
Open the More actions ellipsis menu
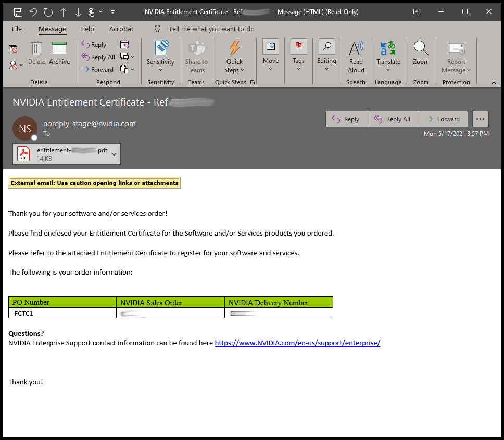tap(480, 119)
